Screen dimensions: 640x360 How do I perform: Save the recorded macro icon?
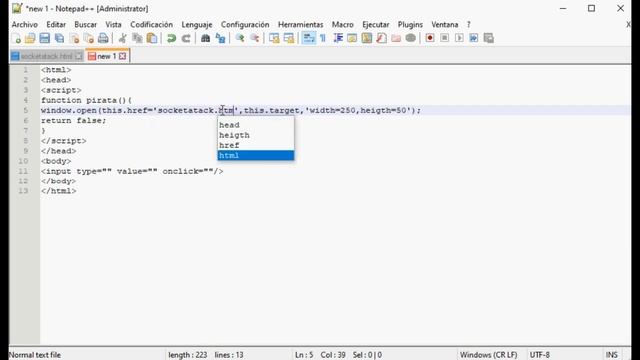[x=489, y=38]
